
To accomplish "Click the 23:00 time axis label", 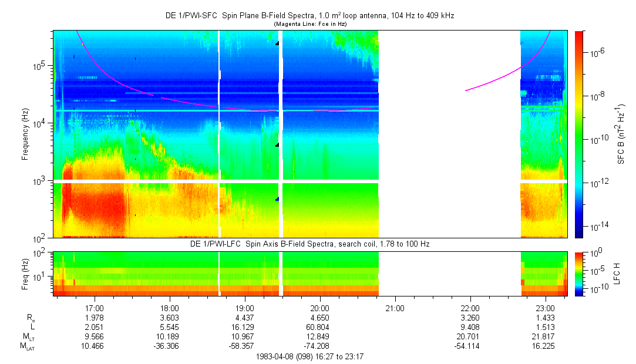I will point(546,308).
